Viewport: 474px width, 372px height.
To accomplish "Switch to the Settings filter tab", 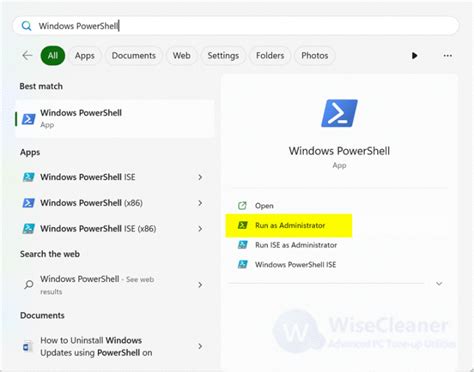I will click(223, 56).
